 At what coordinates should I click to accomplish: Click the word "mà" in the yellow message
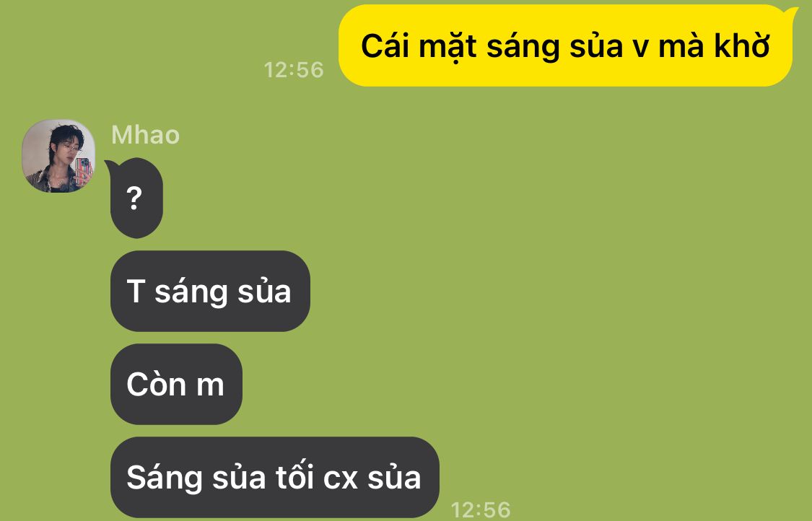(681, 45)
